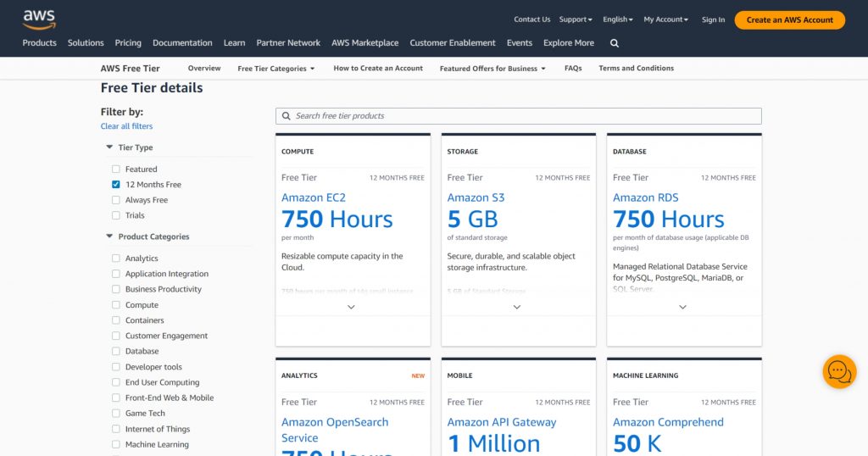Check the Customer Engagement checkbox
The width and height of the screenshot is (868, 456).
(115, 336)
